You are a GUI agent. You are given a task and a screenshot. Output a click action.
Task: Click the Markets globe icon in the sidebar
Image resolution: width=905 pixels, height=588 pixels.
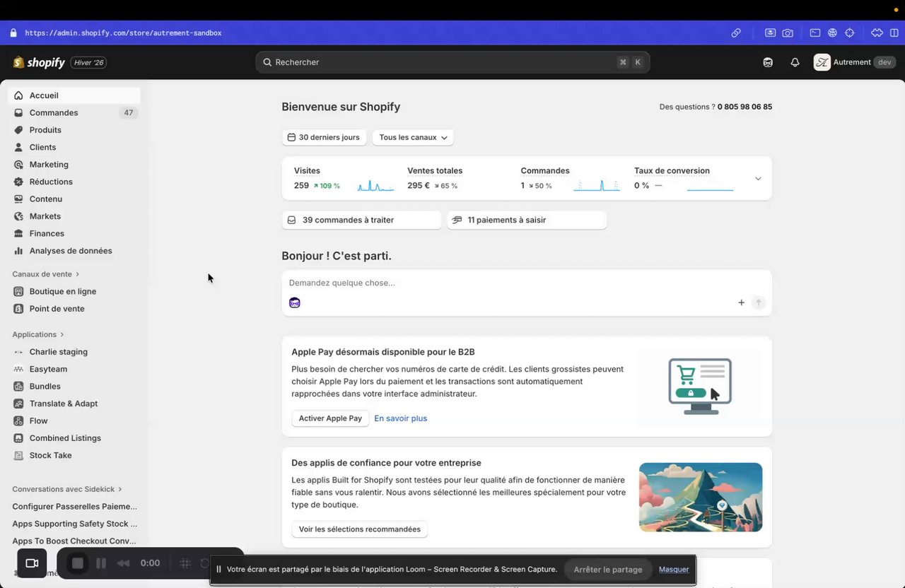point(18,216)
